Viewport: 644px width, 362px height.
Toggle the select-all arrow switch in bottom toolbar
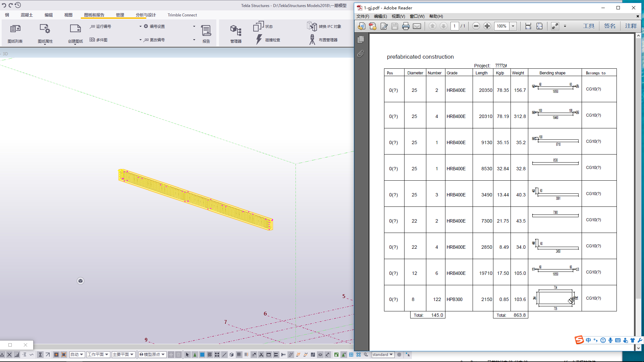pyautogui.click(x=187, y=355)
